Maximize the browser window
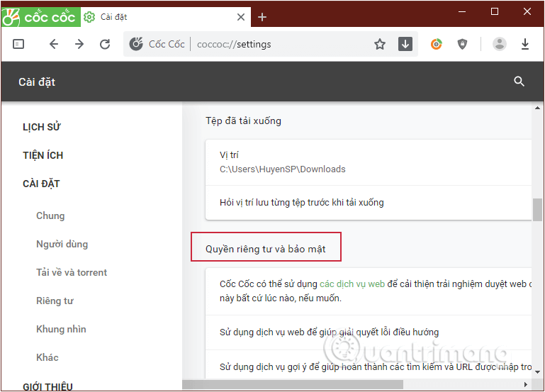 tap(495, 11)
